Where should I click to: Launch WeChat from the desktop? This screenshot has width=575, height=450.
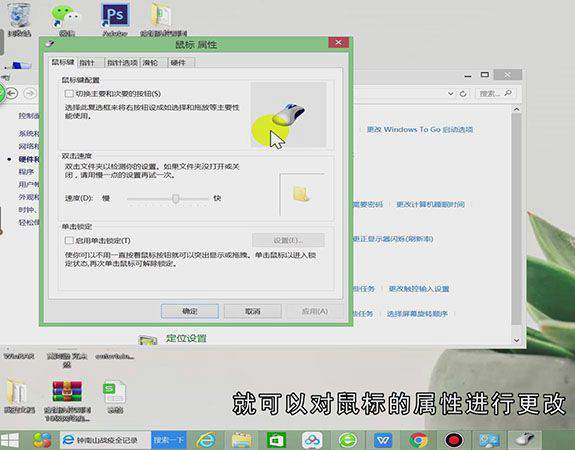pos(66,18)
